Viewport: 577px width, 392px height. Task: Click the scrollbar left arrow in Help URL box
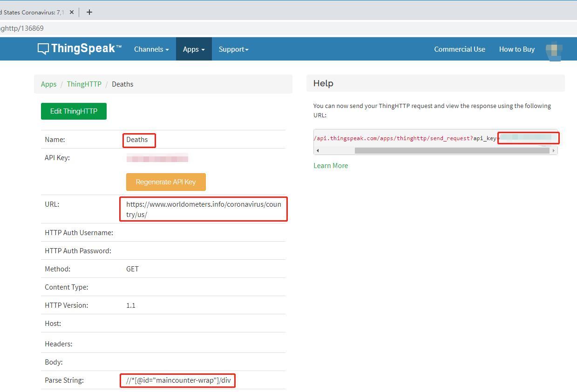point(318,150)
